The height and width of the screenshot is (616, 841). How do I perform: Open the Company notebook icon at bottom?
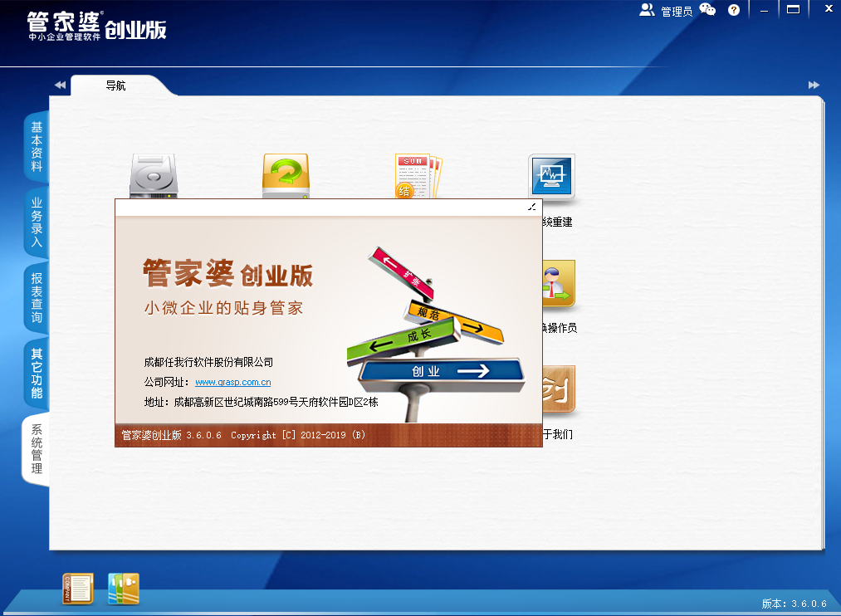tap(78, 589)
